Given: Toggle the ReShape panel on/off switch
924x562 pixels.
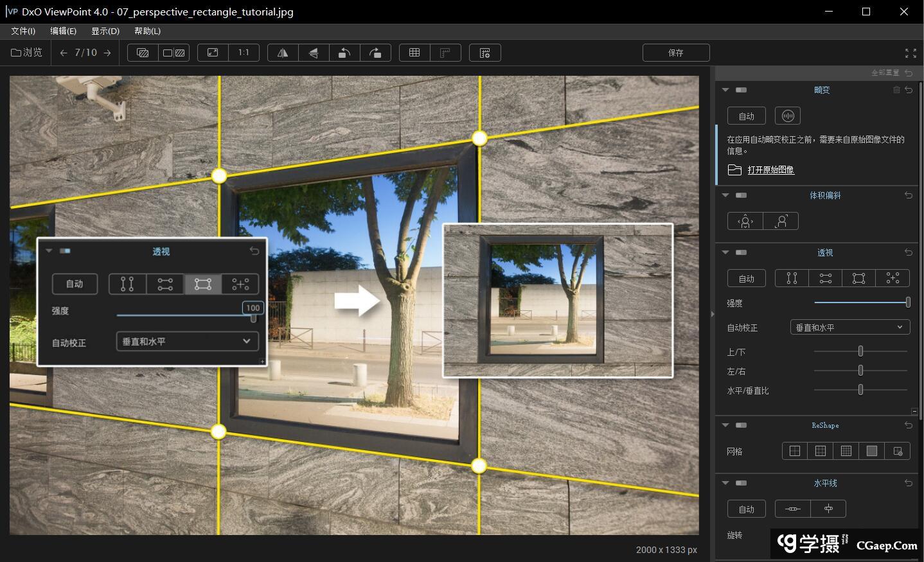Looking at the screenshot, I should click(x=741, y=425).
